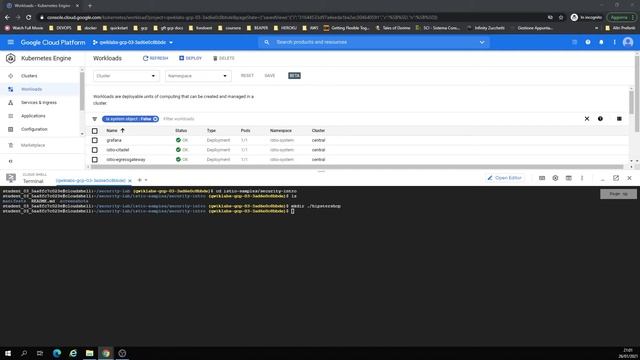640x360 pixels.
Task: Open the Namespace filter dropdown
Action: pos(198,76)
